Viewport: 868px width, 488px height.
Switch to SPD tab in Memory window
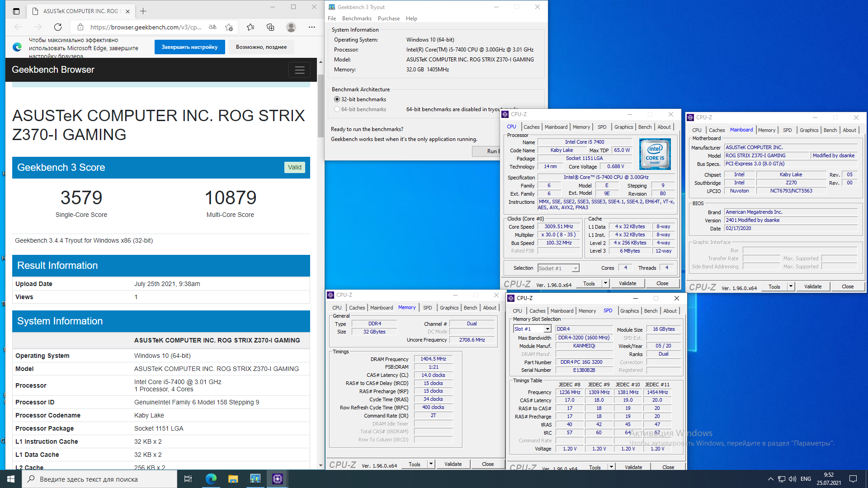point(427,308)
